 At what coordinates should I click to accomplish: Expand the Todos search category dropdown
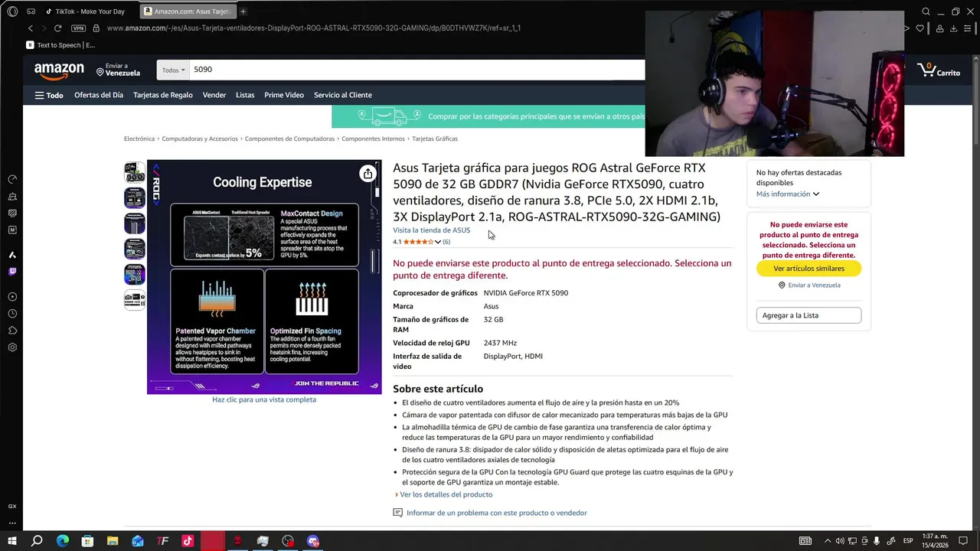tap(173, 70)
